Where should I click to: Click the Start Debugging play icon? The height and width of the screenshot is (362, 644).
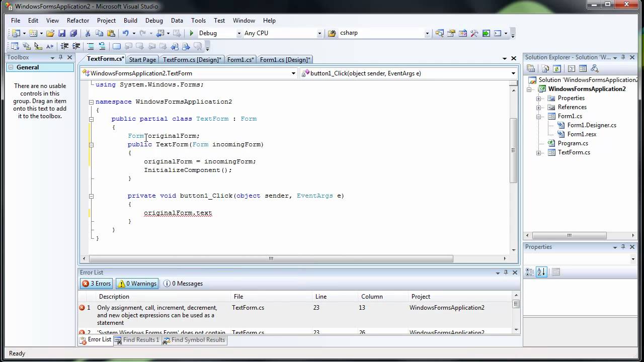pos(191,33)
